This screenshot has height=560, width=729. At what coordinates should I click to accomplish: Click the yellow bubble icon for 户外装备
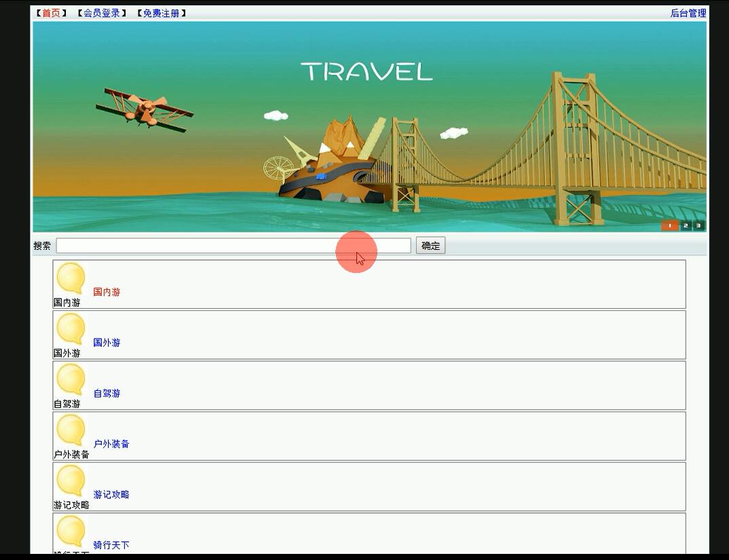tap(71, 431)
